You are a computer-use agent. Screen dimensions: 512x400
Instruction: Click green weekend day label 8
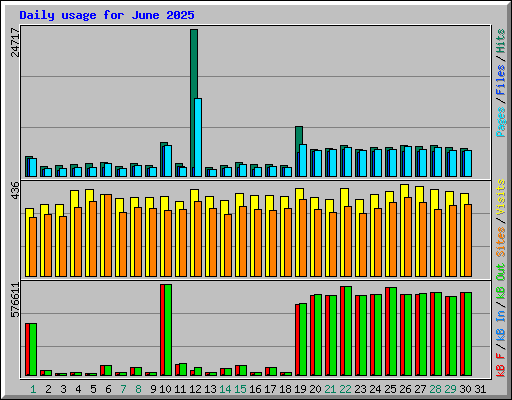(138, 389)
